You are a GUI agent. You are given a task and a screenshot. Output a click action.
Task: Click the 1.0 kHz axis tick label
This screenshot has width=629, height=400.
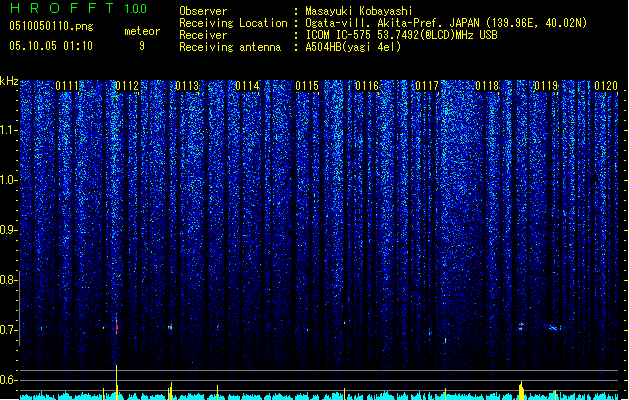(8, 180)
